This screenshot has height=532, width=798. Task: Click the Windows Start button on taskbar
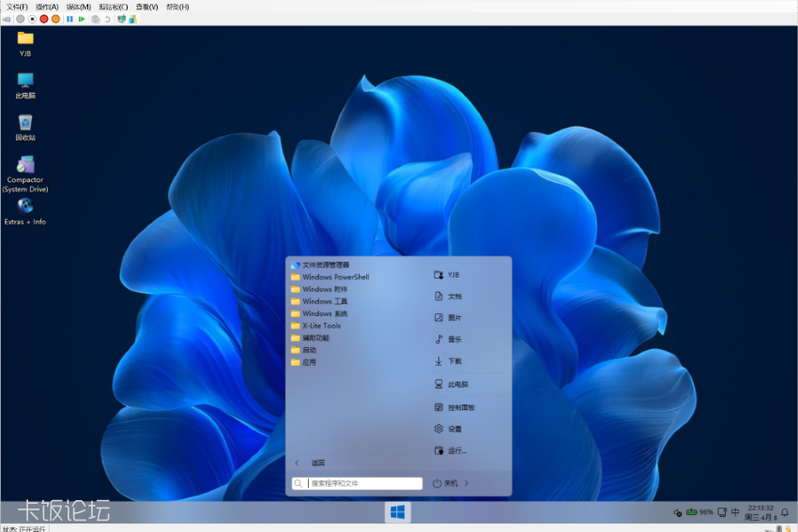pyautogui.click(x=398, y=512)
